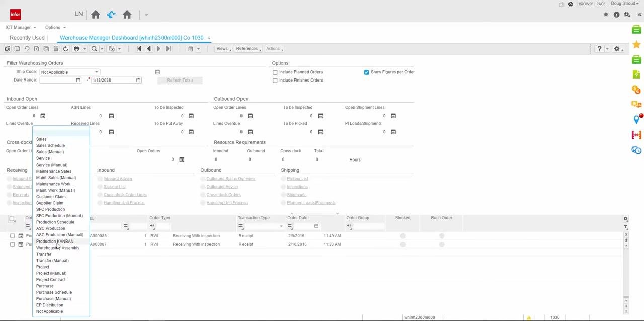The image size is (644, 321).
Task: Open the Outbound Status Overview link
Action: click(230, 179)
